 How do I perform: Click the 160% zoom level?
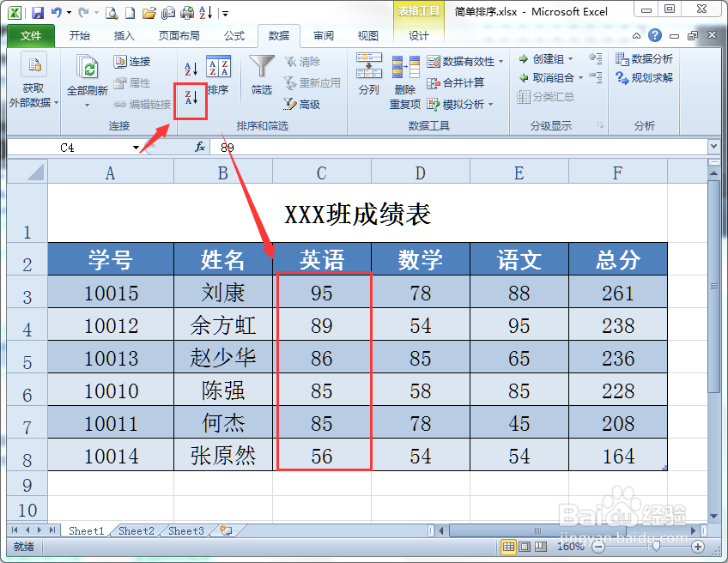click(x=570, y=547)
